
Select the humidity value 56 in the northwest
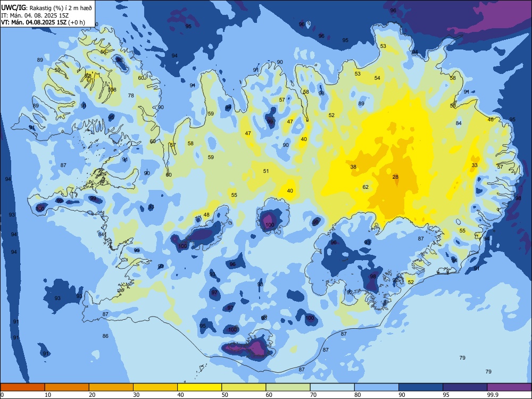tap(104, 52)
